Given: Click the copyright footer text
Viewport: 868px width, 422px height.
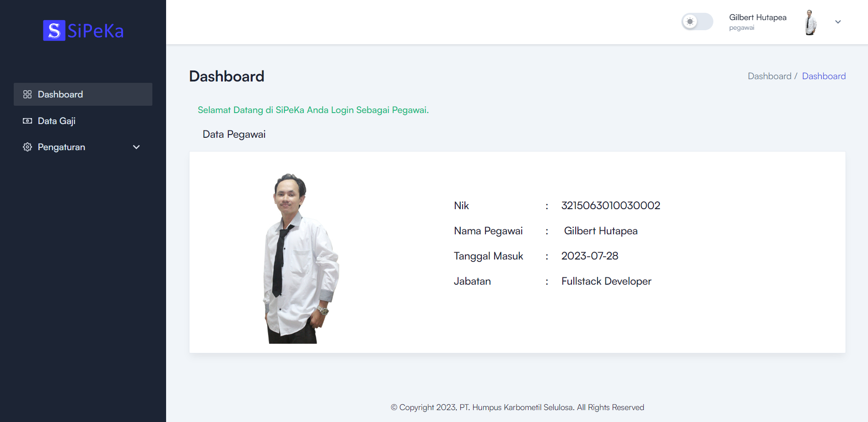Looking at the screenshot, I should pyautogui.click(x=517, y=407).
